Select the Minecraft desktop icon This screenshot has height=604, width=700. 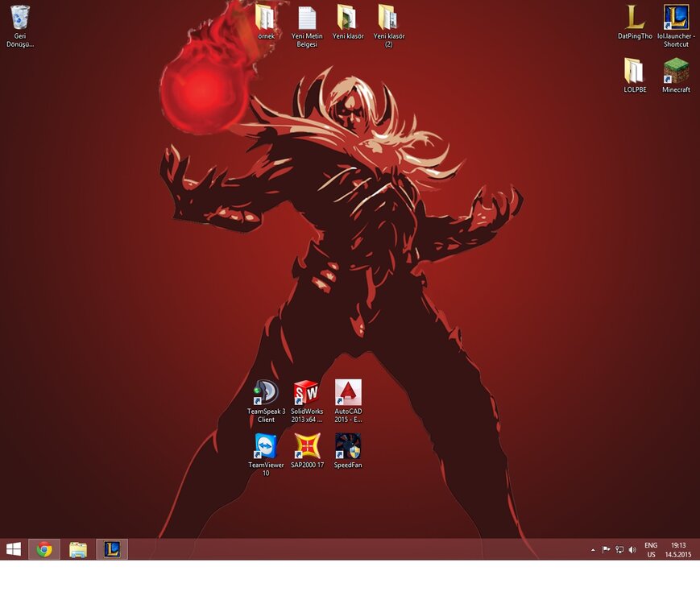[x=676, y=71]
